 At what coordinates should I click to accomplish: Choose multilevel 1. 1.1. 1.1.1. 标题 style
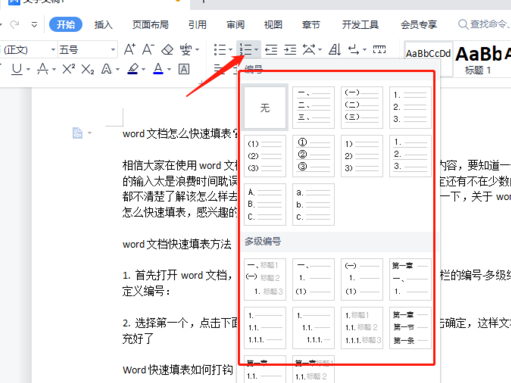click(362, 328)
